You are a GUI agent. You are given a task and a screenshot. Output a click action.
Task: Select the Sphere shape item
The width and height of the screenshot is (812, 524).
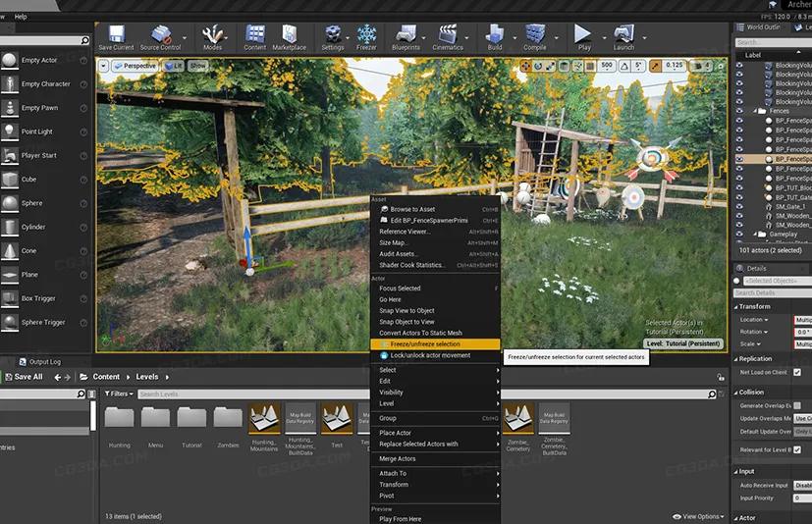tap(44, 203)
